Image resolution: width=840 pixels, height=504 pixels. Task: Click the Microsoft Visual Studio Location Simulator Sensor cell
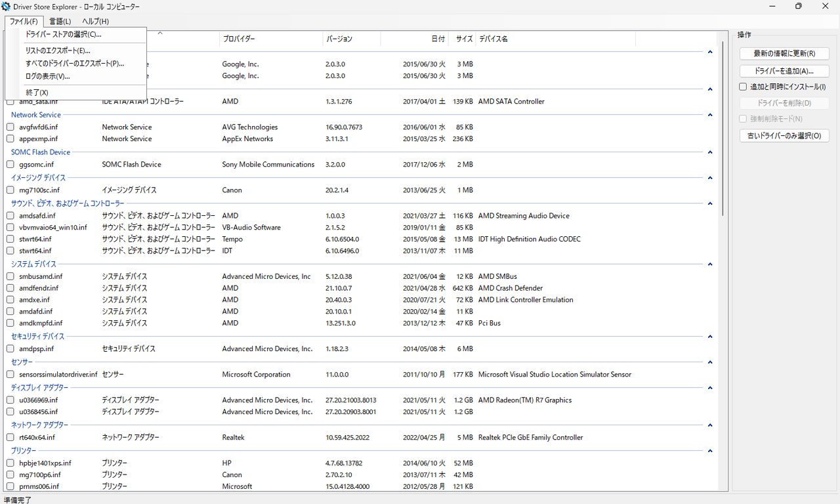tap(555, 375)
